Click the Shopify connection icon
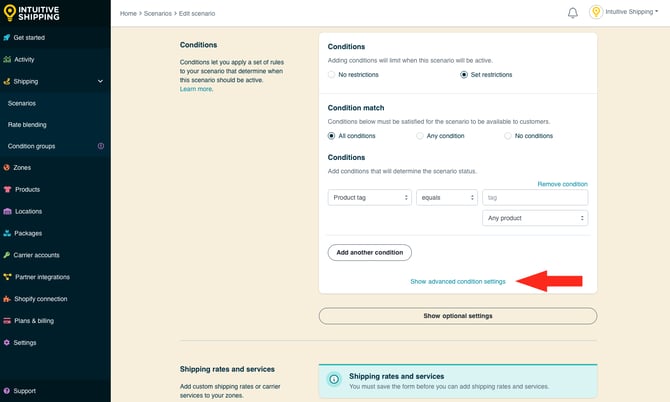The image size is (670, 402). pos(8,299)
